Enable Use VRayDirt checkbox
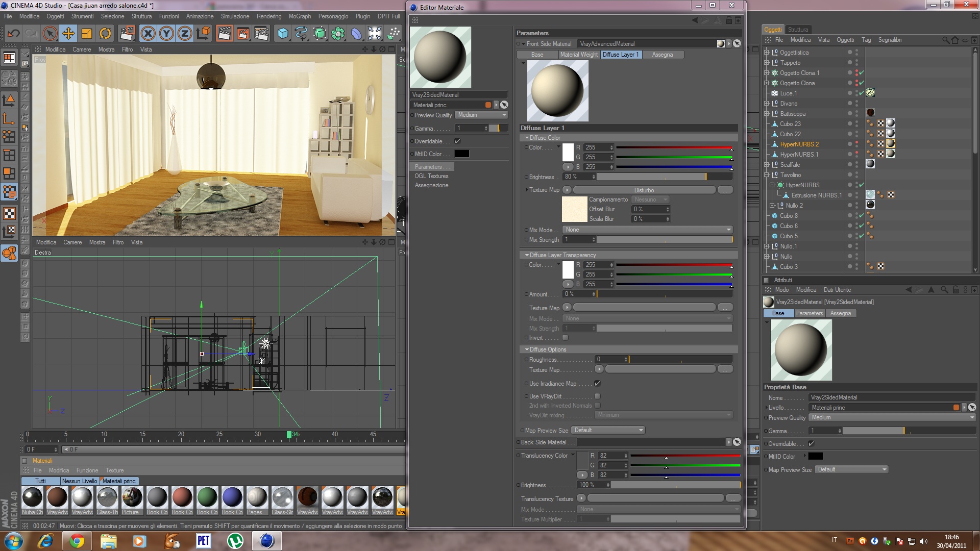 point(597,396)
